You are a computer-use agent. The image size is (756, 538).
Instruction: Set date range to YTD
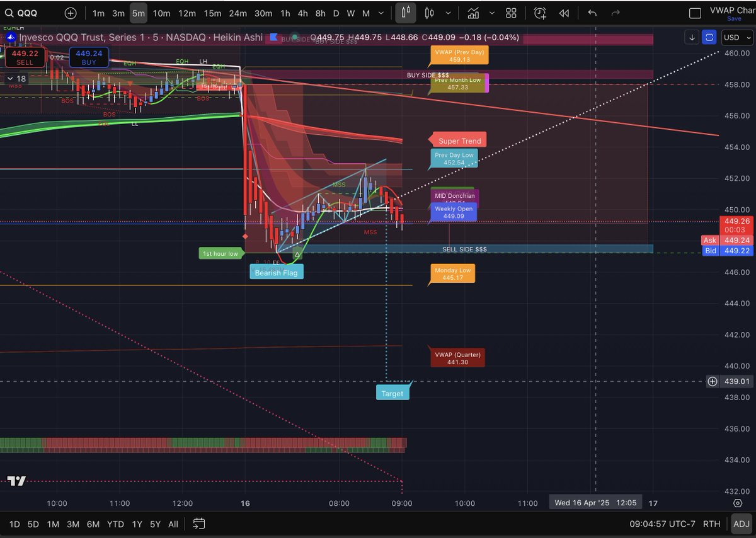click(x=115, y=524)
